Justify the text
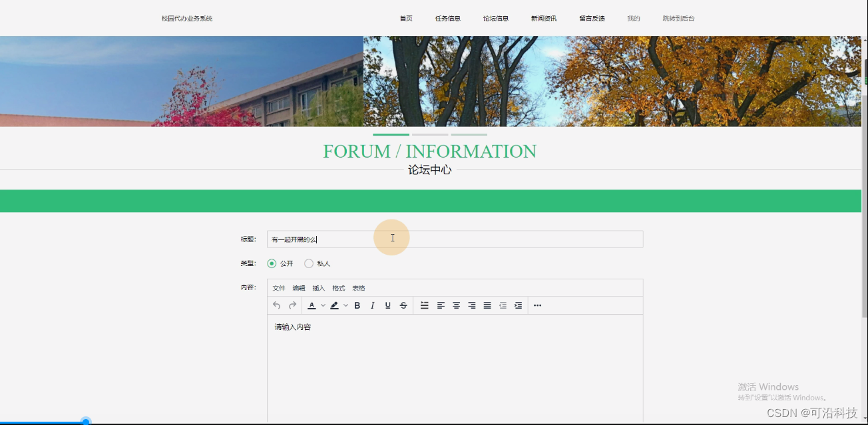 coord(487,305)
